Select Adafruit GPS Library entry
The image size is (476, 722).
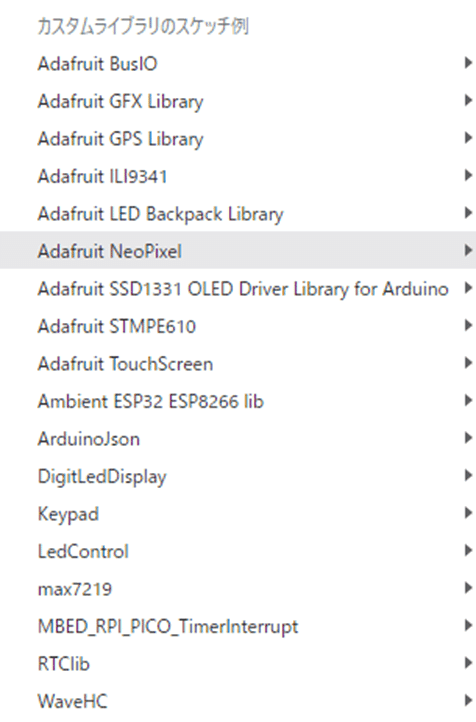(238, 139)
